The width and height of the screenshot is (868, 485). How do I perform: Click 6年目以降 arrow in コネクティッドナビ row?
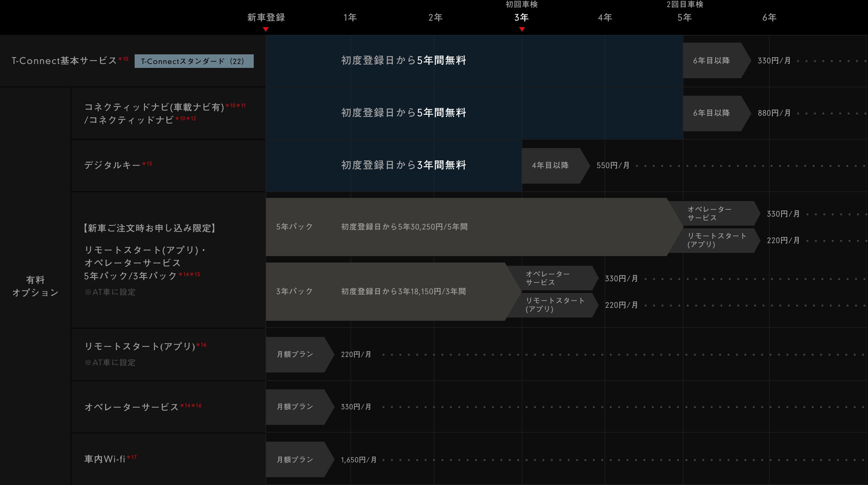click(717, 113)
